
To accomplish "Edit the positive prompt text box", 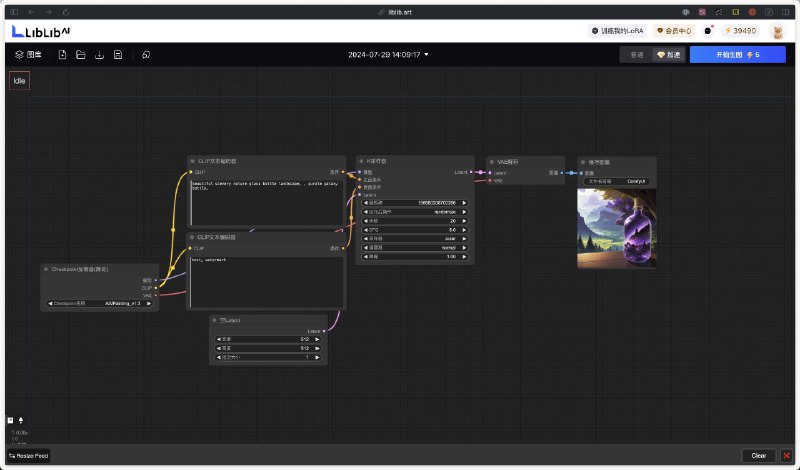I will point(266,202).
